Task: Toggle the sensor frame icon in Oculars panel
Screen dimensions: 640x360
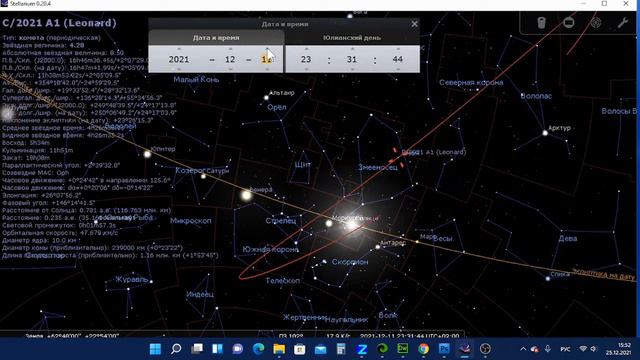Action: tap(569, 22)
